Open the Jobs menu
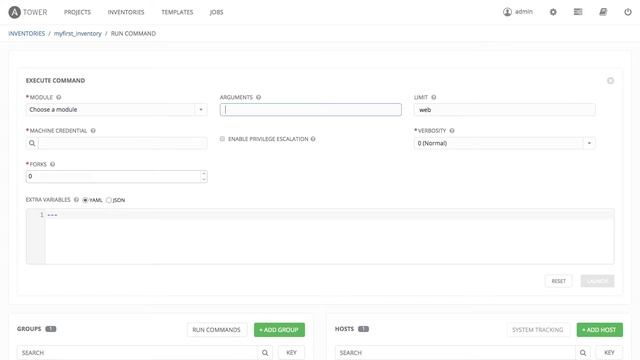 pos(216,12)
